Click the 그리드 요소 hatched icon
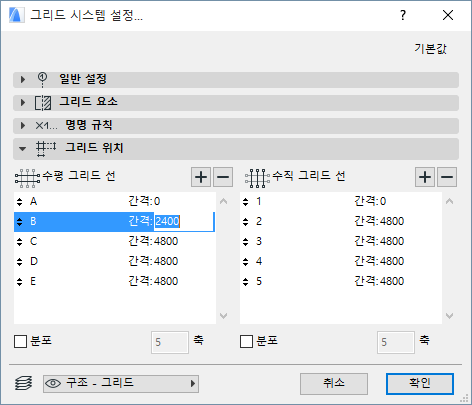This screenshot has height=405, width=472. (x=43, y=103)
